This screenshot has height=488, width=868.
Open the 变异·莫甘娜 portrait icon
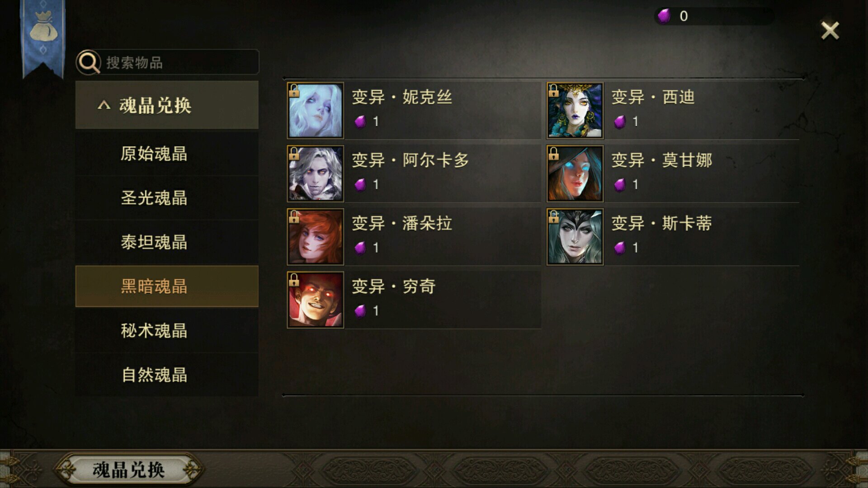(575, 174)
